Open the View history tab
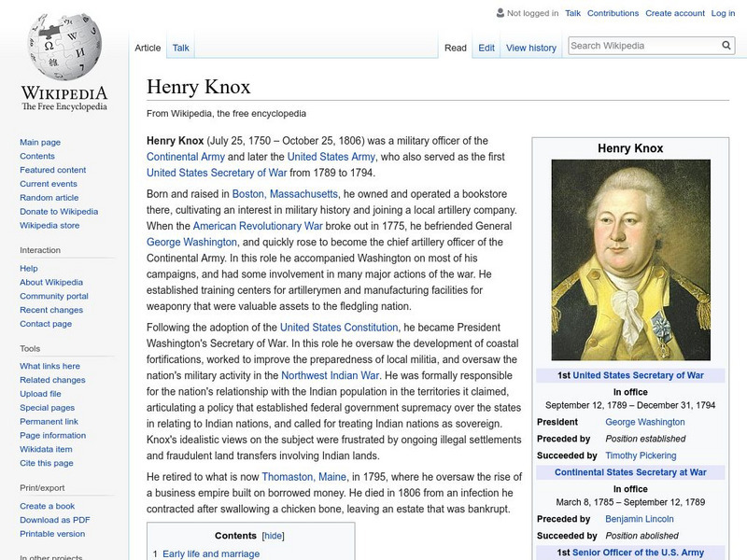 coord(530,49)
